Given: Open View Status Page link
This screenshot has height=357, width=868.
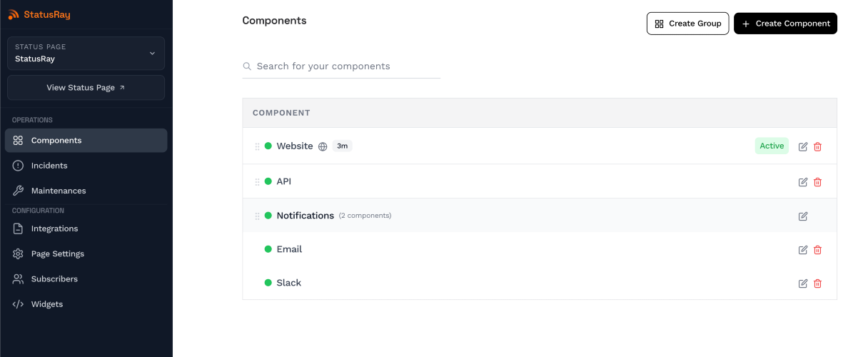Looking at the screenshot, I should [86, 88].
